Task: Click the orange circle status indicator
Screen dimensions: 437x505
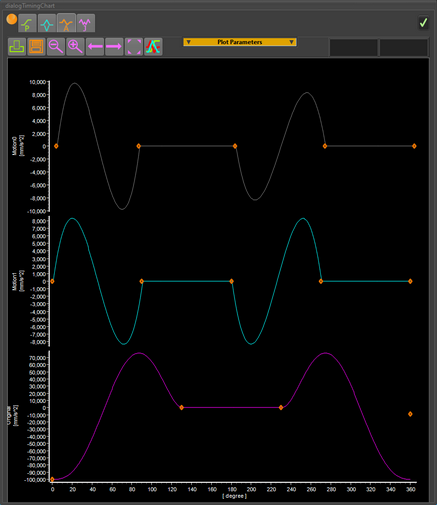Action: coord(12,19)
